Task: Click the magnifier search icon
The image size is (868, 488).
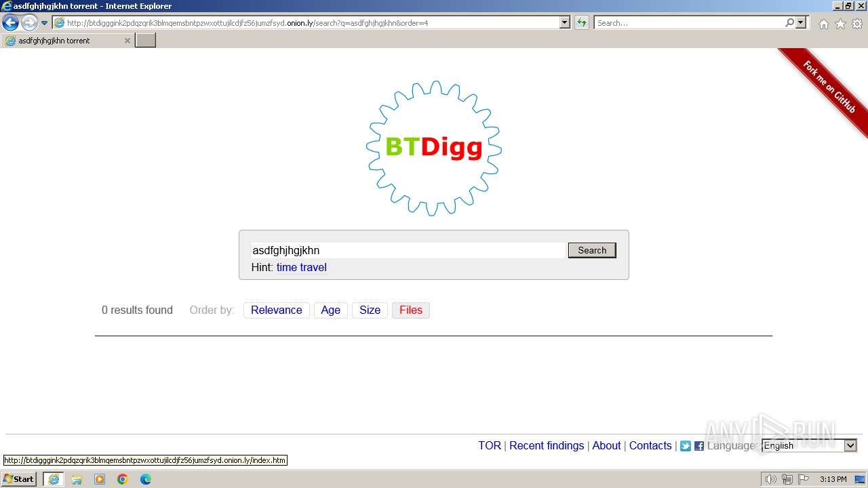Action: (x=790, y=23)
